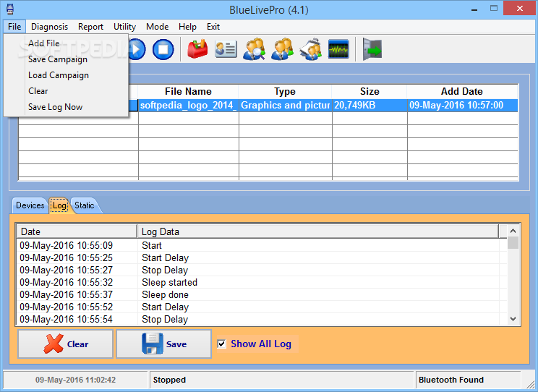Minimize the BlueLivePro window
This screenshot has width=538, height=392.
click(474, 9)
